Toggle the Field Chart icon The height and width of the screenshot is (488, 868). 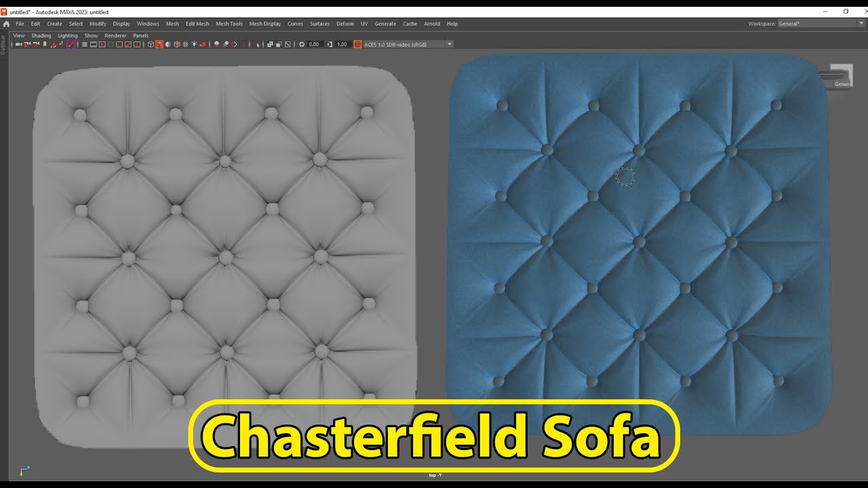119,44
